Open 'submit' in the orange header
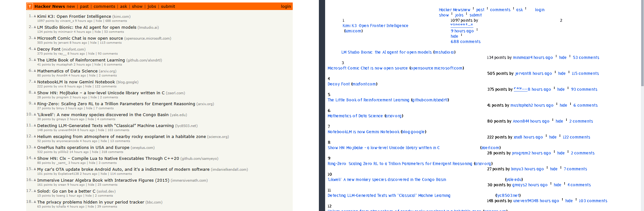Viewport: 644px width, 211px height. click(x=168, y=6)
